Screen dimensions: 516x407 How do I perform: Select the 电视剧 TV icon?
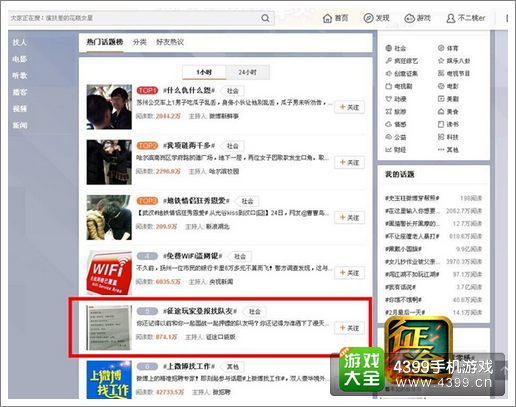coord(388,86)
